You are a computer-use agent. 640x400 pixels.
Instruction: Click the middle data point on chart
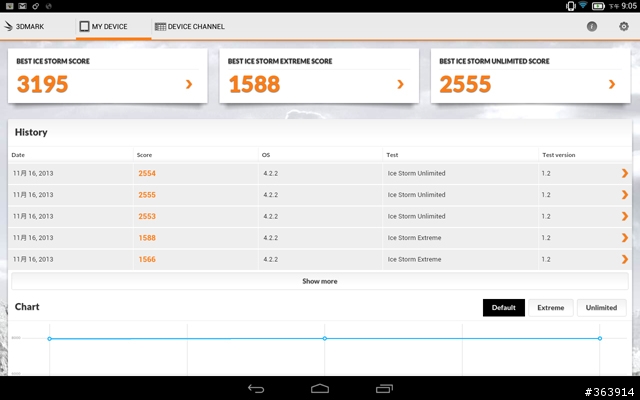click(324, 338)
